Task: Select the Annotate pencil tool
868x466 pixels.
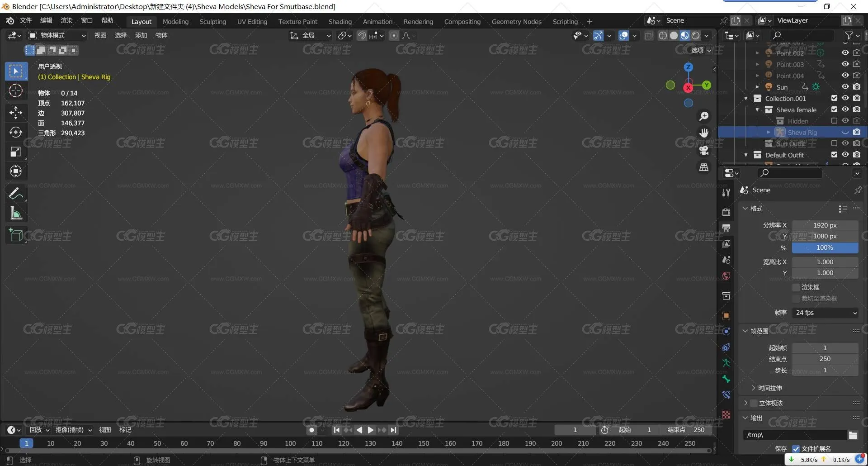Action: click(16, 194)
